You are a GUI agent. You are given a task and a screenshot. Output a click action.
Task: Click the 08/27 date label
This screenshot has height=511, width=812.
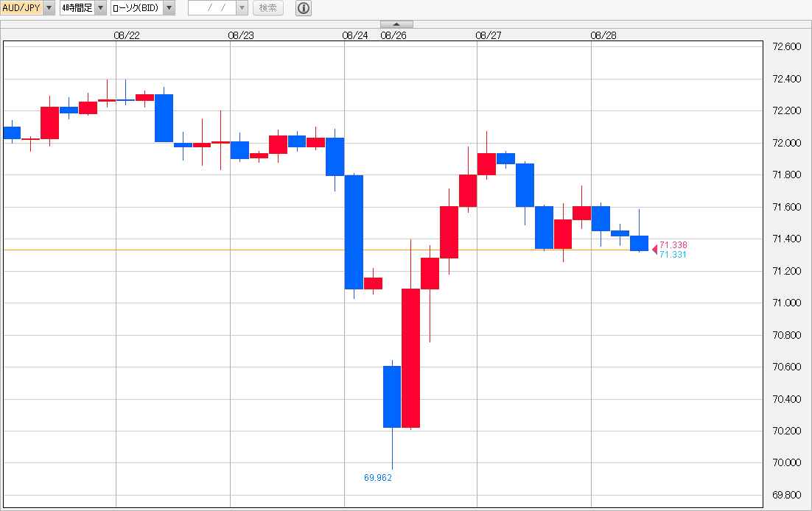coord(489,35)
